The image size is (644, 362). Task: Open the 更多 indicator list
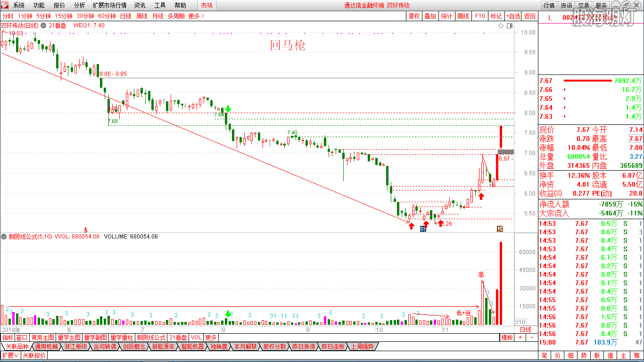pyautogui.click(x=211, y=337)
